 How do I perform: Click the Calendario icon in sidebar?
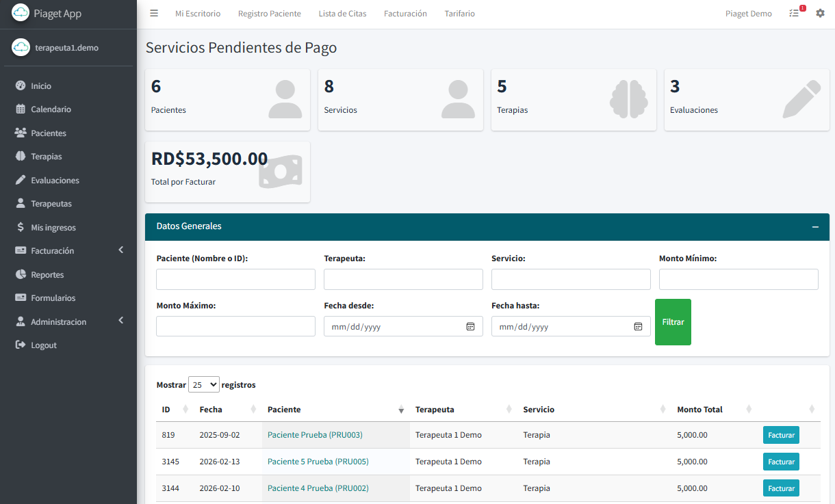pyautogui.click(x=21, y=109)
